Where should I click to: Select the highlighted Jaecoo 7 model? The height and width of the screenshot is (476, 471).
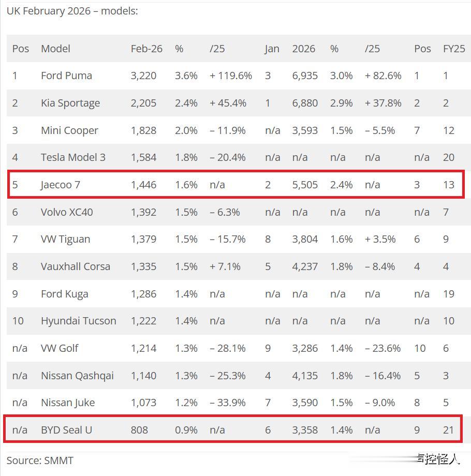[x=61, y=185]
